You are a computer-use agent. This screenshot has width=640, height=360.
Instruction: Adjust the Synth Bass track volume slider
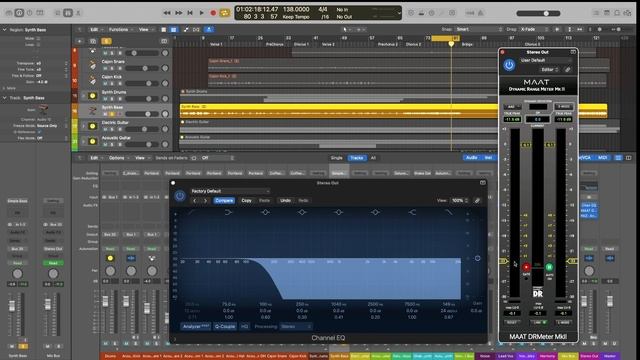coord(142,114)
